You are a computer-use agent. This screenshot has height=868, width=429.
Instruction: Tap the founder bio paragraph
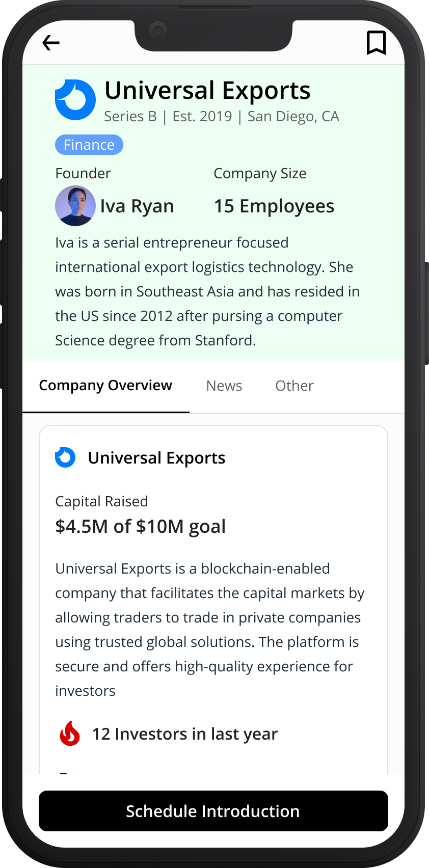208,291
